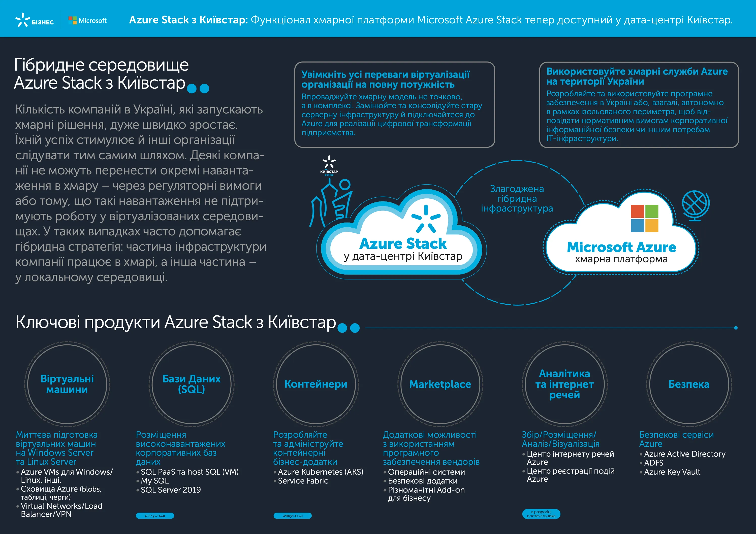Click the four-color Microsoft squares in cloud
Screen dimensions: 756x534
click(644, 219)
